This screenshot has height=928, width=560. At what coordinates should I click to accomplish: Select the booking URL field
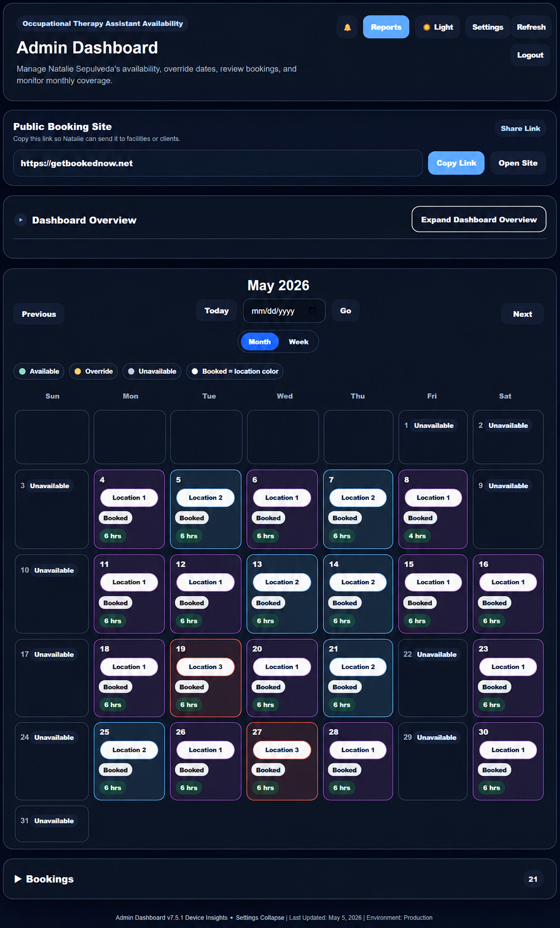pos(218,163)
